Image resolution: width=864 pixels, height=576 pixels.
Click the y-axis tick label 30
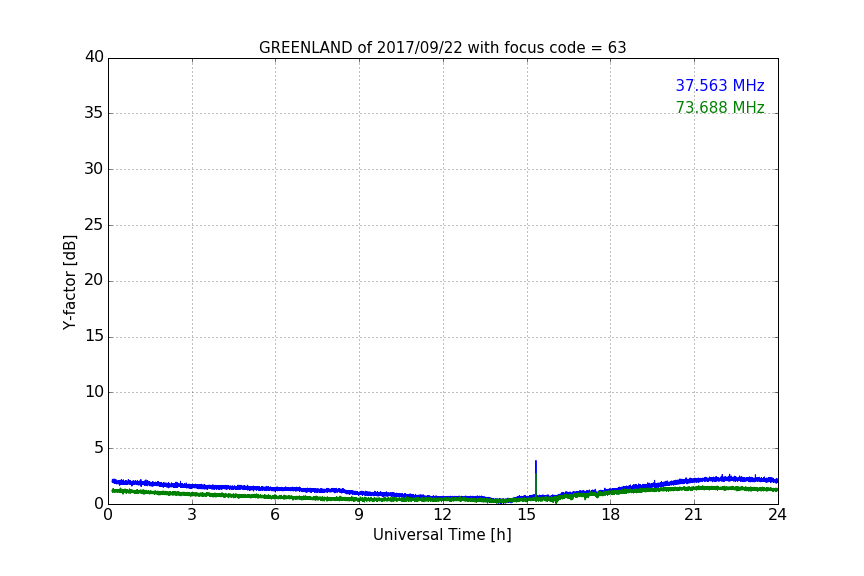(94, 169)
